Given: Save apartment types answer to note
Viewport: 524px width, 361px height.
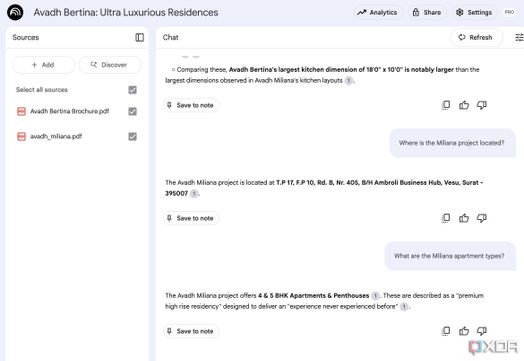Looking at the screenshot, I should (x=191, y=331).
